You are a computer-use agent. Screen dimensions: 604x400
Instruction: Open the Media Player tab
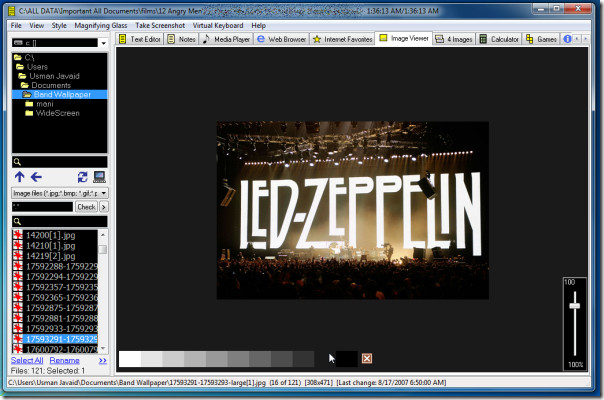click(x=226, y=39)
